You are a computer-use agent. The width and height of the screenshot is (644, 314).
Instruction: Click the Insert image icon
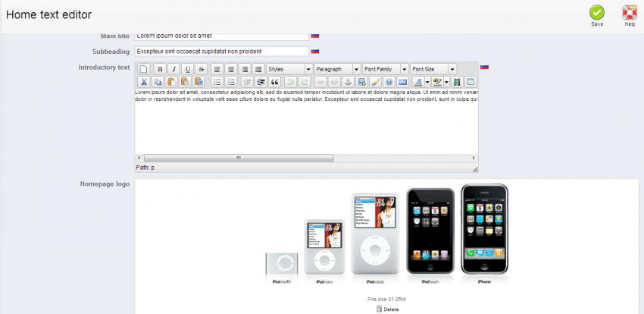361,81
